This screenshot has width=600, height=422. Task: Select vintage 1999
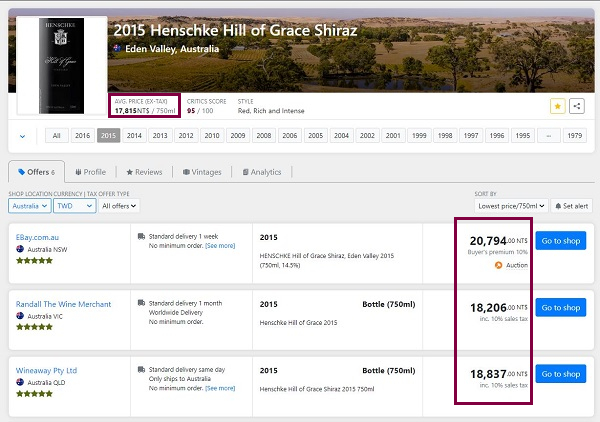tap(419, 135)
